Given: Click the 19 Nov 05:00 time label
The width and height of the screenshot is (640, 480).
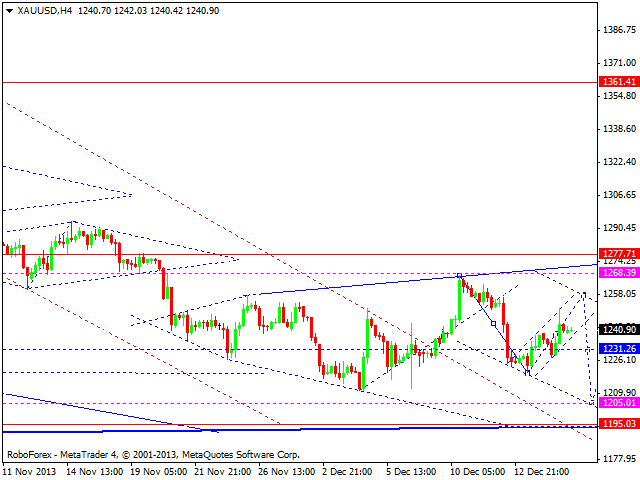Looking at the screenshot, I should click(x=159, y=472).
